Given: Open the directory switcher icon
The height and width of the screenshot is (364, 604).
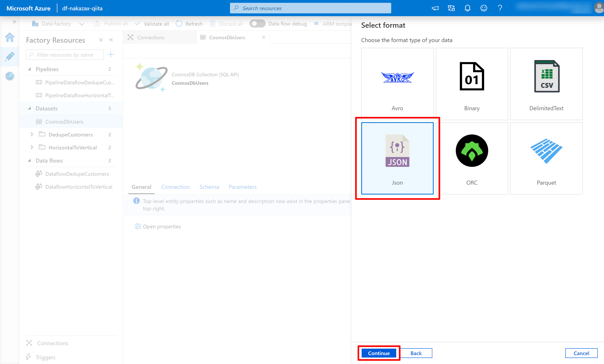Looking at the screenshot, I should (451, 8).
